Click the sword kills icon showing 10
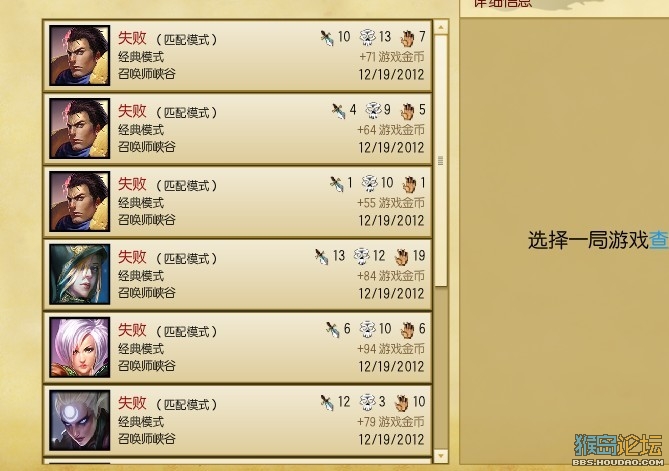 (327, 38)
